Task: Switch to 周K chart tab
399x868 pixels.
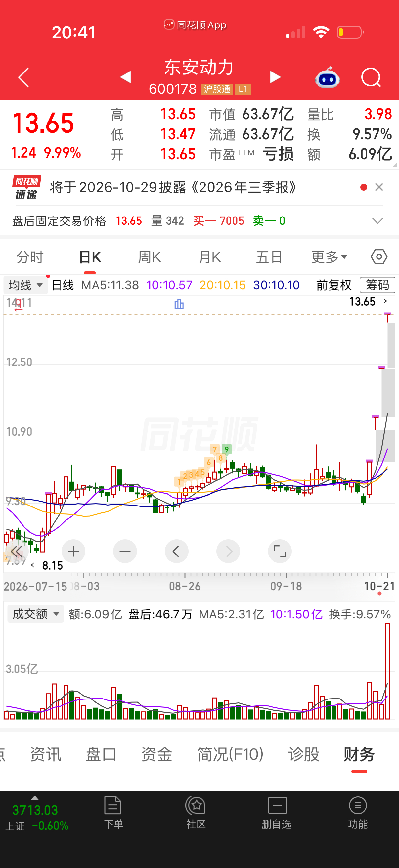Action: (150, 257)
